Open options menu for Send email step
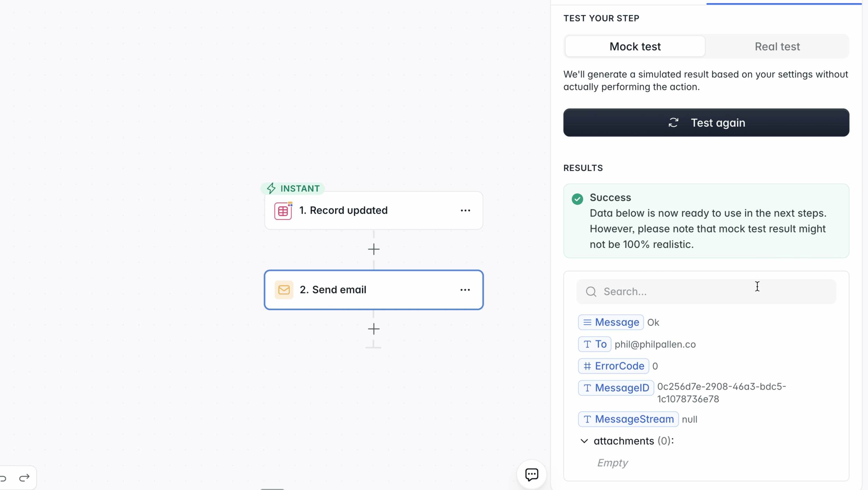The width and height of the screenshot is (868, 490). click(465, 290)
